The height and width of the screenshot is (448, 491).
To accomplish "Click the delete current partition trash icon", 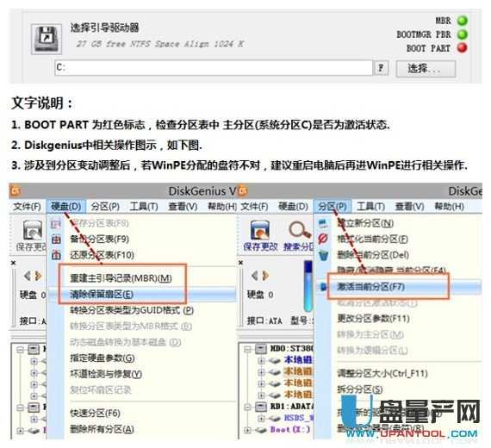I will pyautogui.click(x=324, y=255).
